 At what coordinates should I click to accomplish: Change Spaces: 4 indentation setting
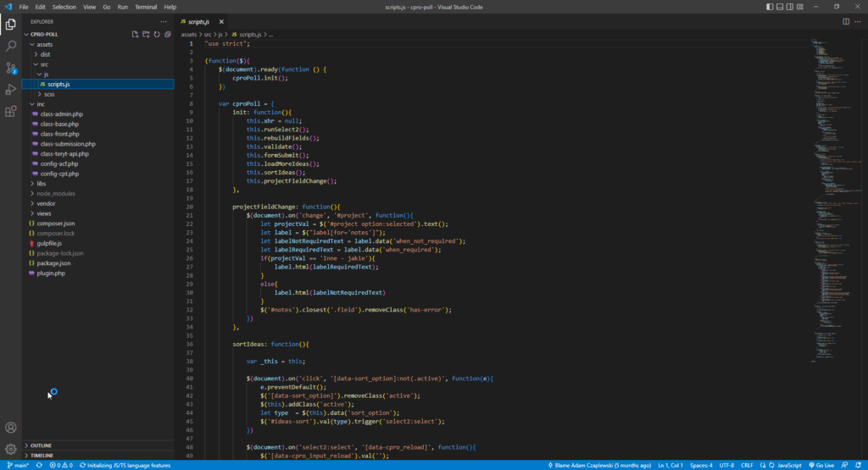(701, 465)
